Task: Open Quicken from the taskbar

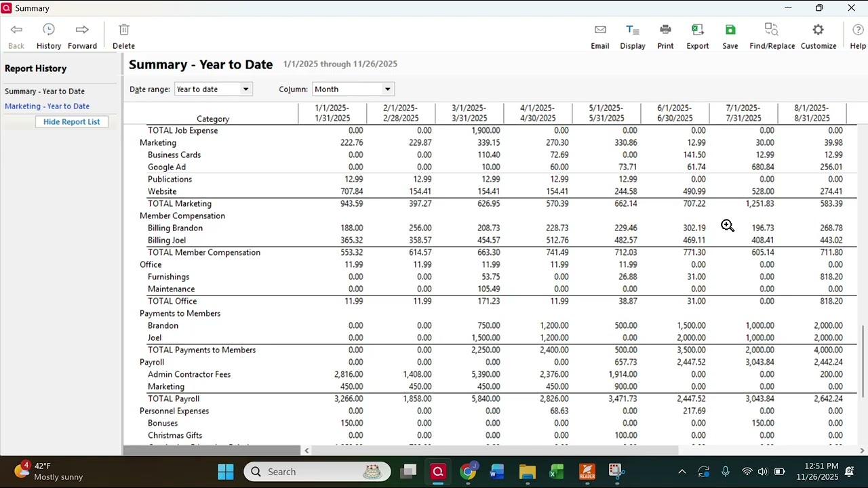Action: [x=438, y=472]
